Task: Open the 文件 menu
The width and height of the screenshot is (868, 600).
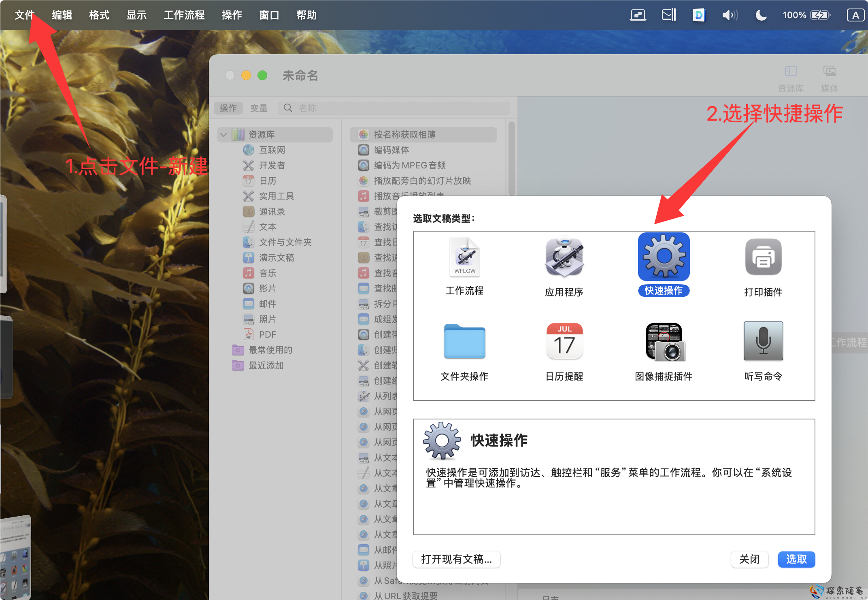Action: tap(25, 15)
